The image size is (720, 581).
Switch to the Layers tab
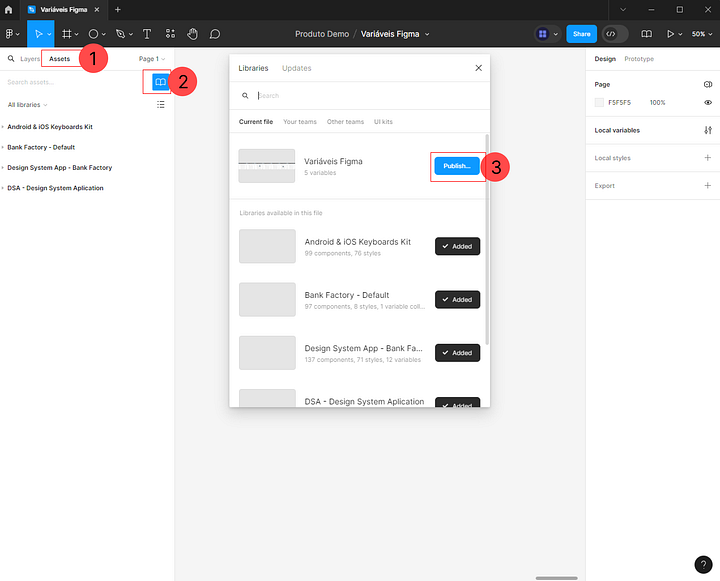click(x=30, y=58)
